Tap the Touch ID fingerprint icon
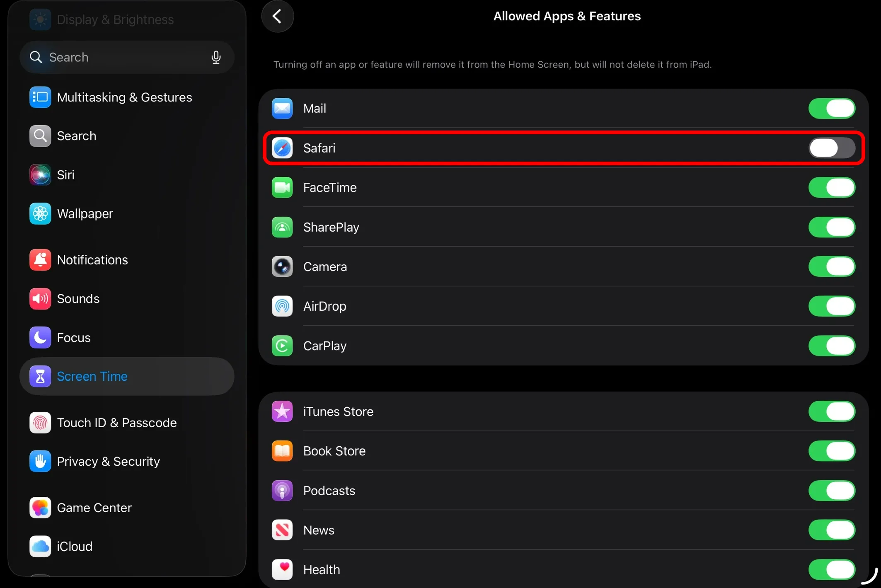Image resolution: width=881 pixels, height=588 pixels. 40,423
